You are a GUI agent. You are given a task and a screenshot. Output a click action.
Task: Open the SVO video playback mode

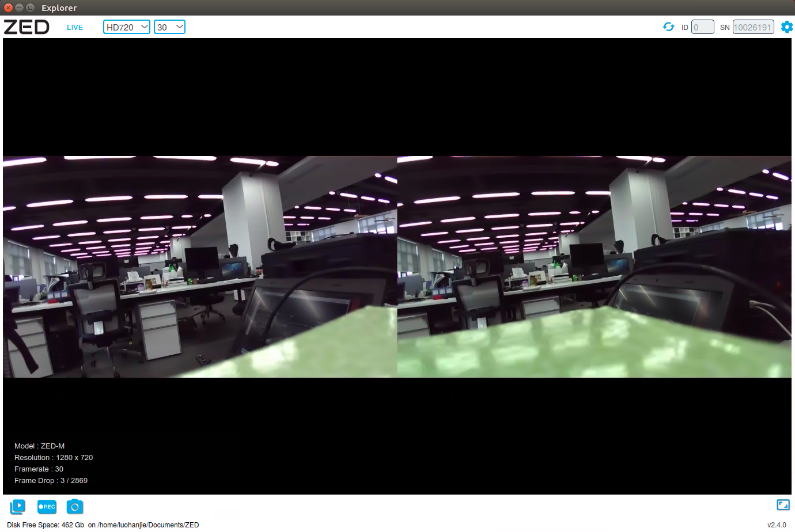[18, 507]
